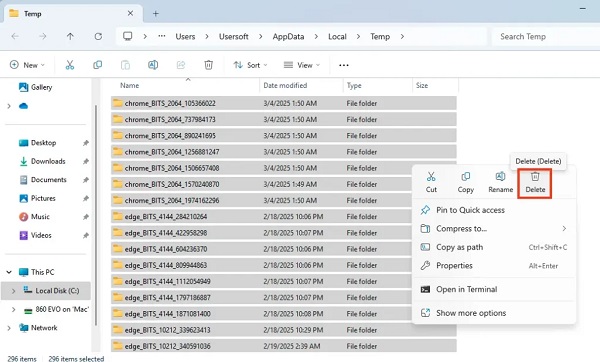Click Users in the breadcrumb path
Viewport: 600px width, 362px height.
point(185,36)
